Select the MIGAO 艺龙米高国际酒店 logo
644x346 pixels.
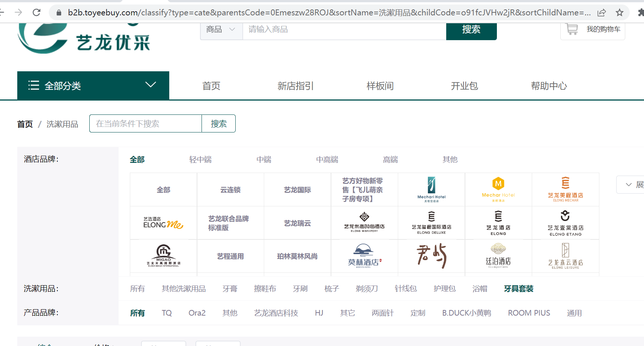pyautogui.click(x=164, y=256)
